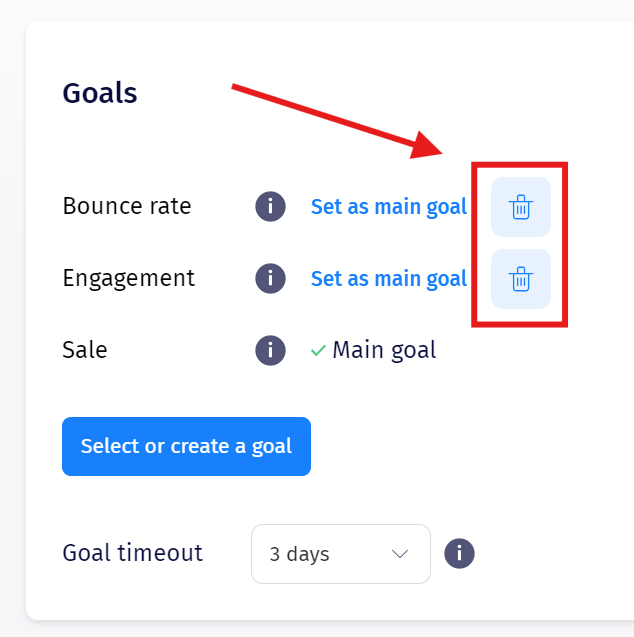Image resolution: width=634 pixels, height=637 pixels.
Task: Click the Main goal status text for Sale
Action: 384,350
